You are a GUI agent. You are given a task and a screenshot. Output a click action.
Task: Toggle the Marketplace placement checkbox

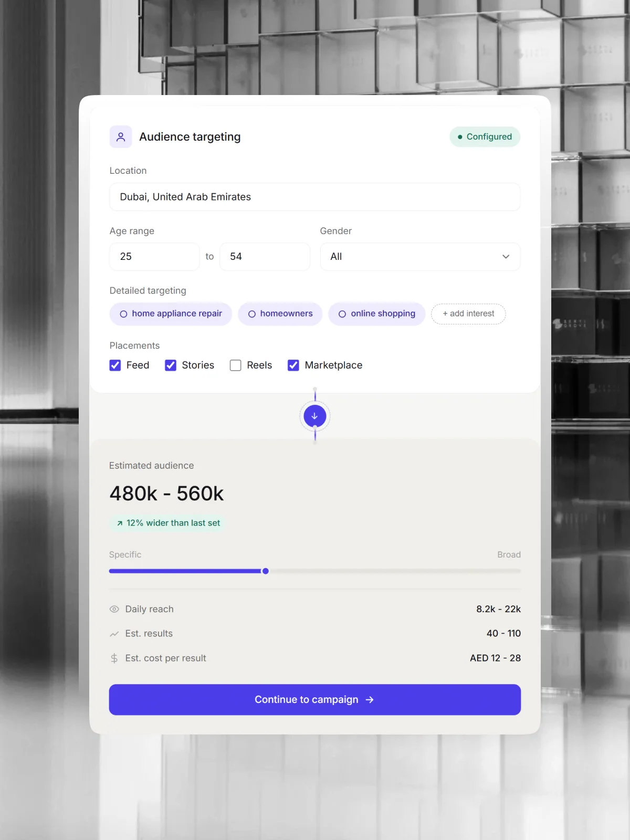(293, 365)
